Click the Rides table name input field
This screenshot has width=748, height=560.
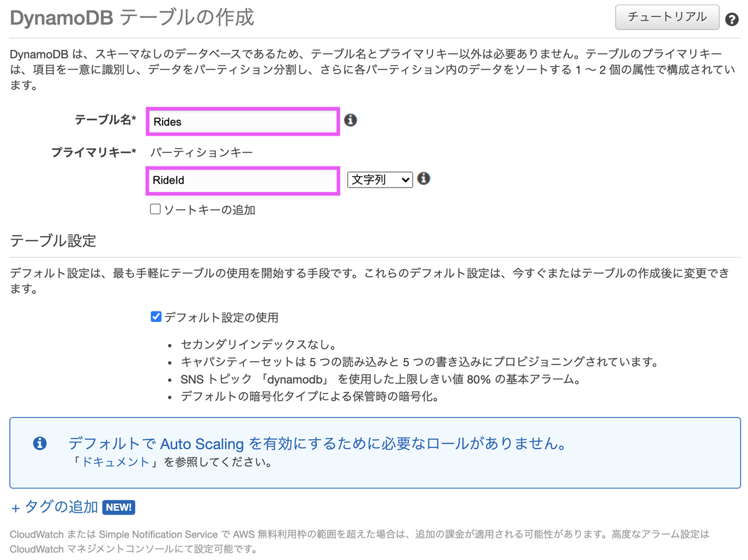coord(242,121)
